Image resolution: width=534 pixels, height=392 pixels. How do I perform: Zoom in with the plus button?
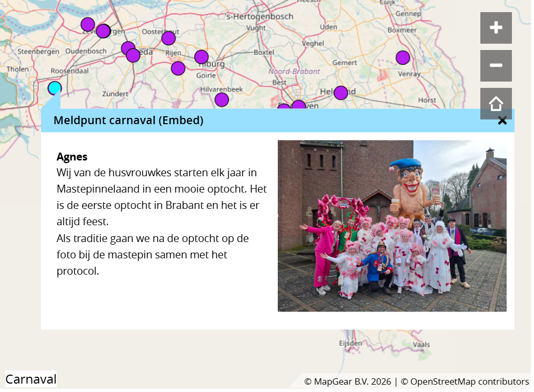pos(496,28)
